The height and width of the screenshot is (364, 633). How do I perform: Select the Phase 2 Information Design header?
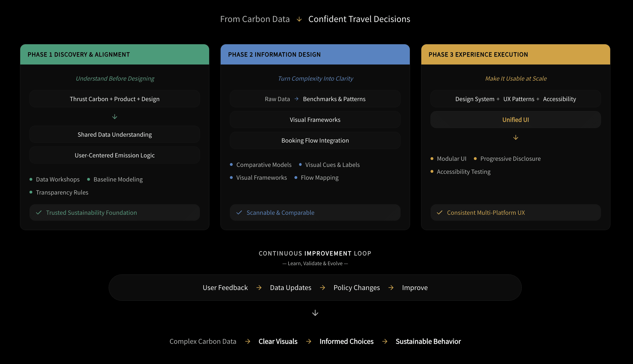(315, 55)
